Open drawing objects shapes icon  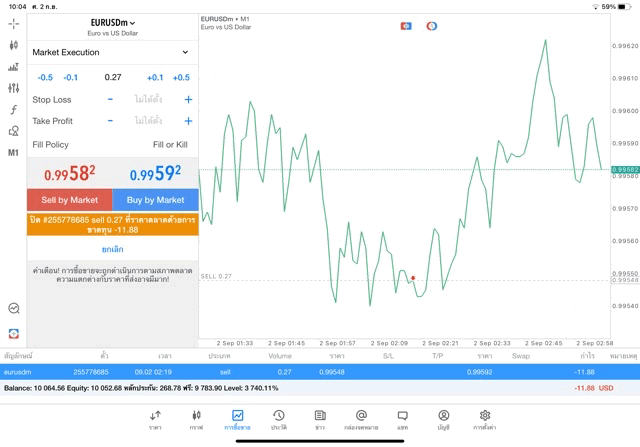coord(13,131)
